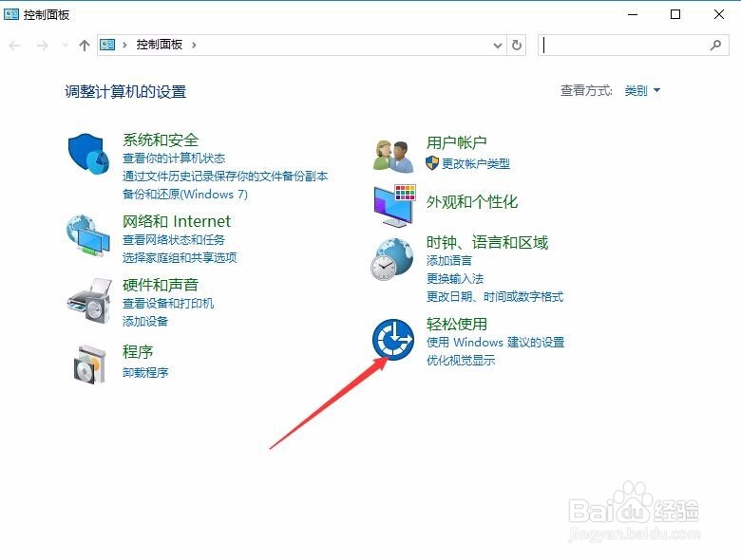This screenshot has width=741, height=560.
Task: Expand chevron before 控制面板 in breadcrumb
Action: (124, 45)
